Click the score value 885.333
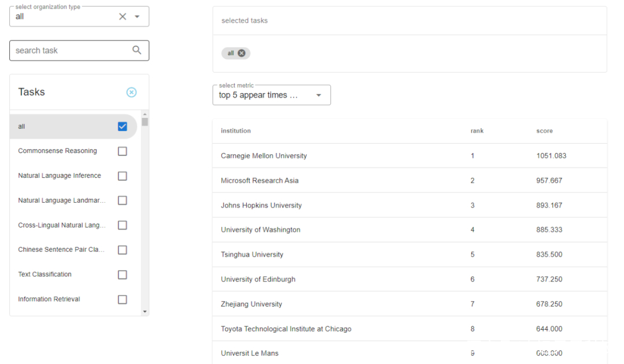The height and width of the screenshot is (364, 624). 549,230
